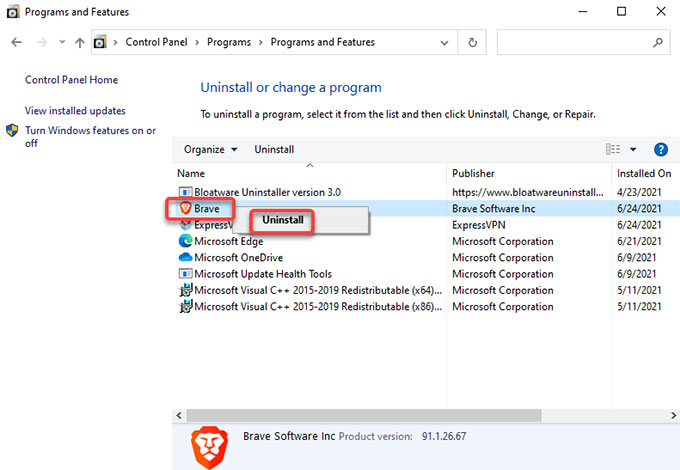Click the search magnifier icon
This screenshot has width=680, height=470.
point(657,42)
